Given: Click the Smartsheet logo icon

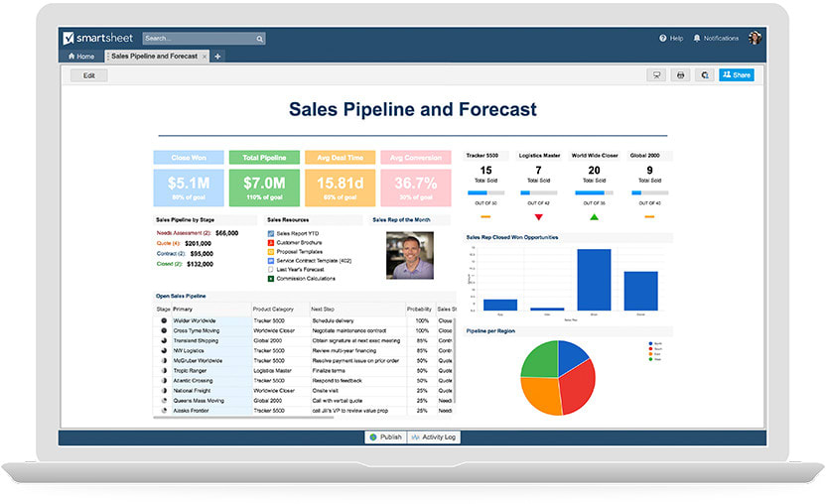Looking at the screenshot, I should point(69,38).
